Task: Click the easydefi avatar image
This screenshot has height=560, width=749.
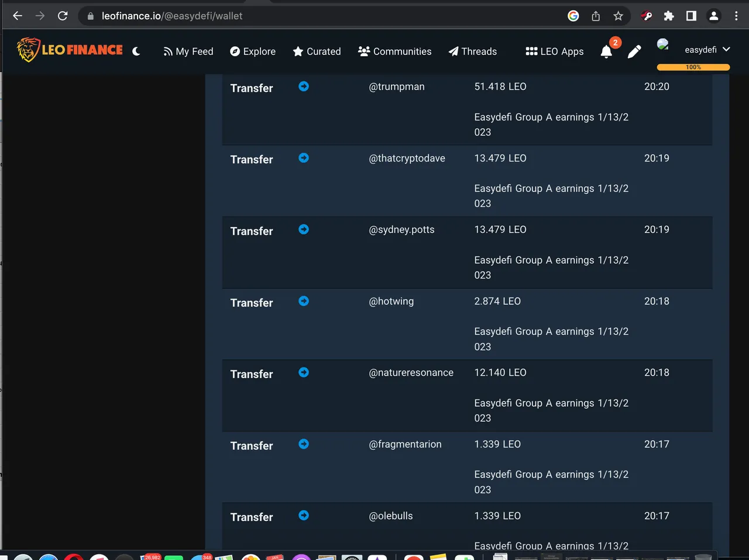Action: pyautogui.click(x=663, y=44)
